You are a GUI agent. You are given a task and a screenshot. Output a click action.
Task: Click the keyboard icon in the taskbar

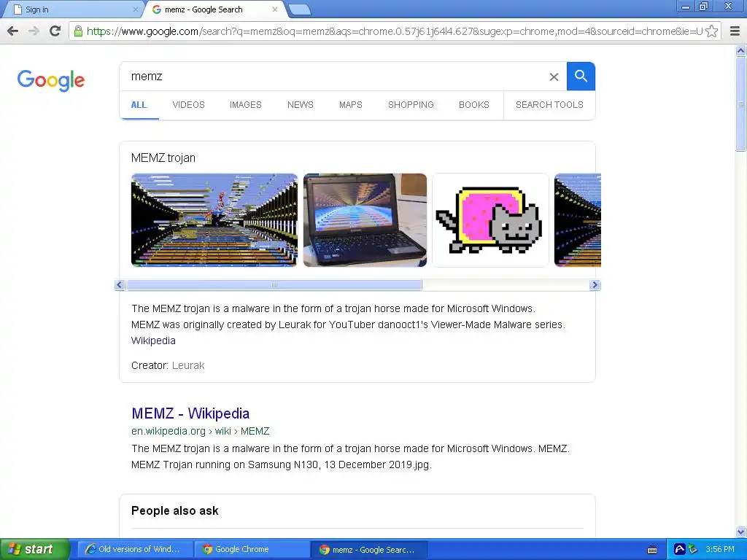[652, 550]
